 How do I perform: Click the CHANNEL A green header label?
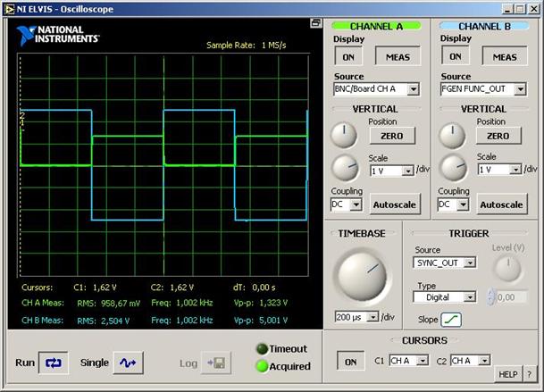[x=376, y=27]
